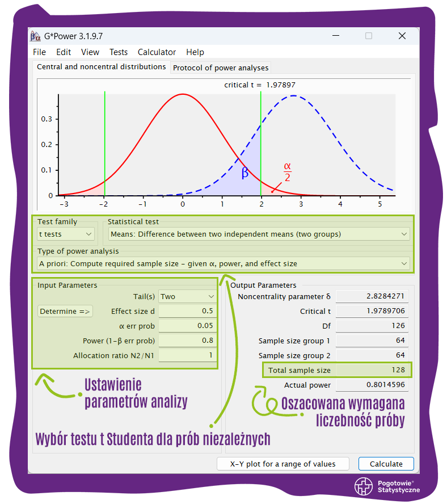The image size is (447, 504).
Task: Open the Statistical test dropdown
Action: (x=259, y=234)
